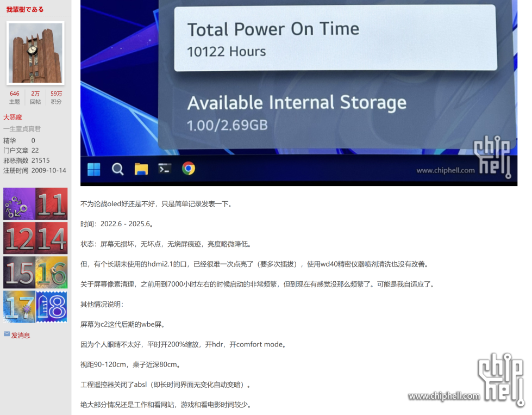Click the 工程遥控器关闭了absl line
This screenshot has width=532, height=415.
(x=166, y=385)
